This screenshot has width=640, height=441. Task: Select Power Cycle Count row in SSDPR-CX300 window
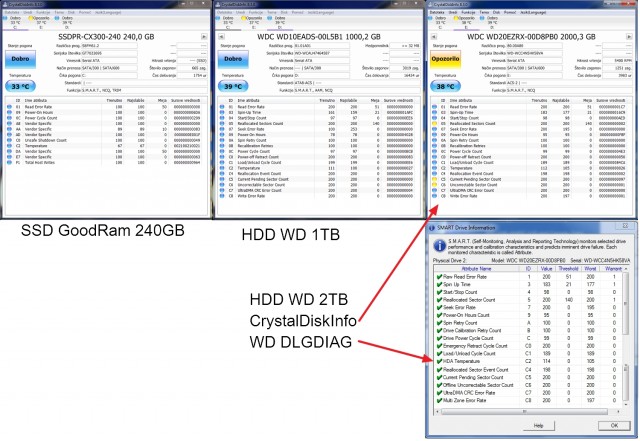[x=106, y=118]
